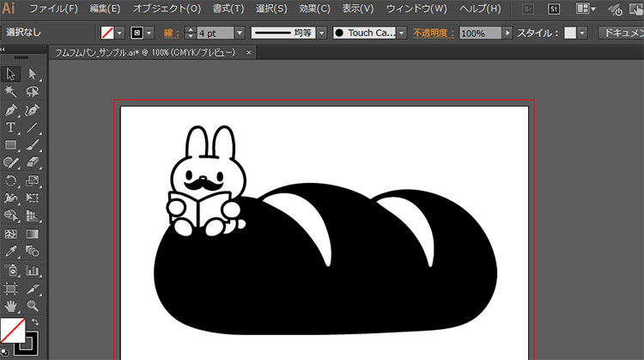
Task: Switch to フムフムパン_サンプル.ai document tab
Action: (x=145, y=52)
